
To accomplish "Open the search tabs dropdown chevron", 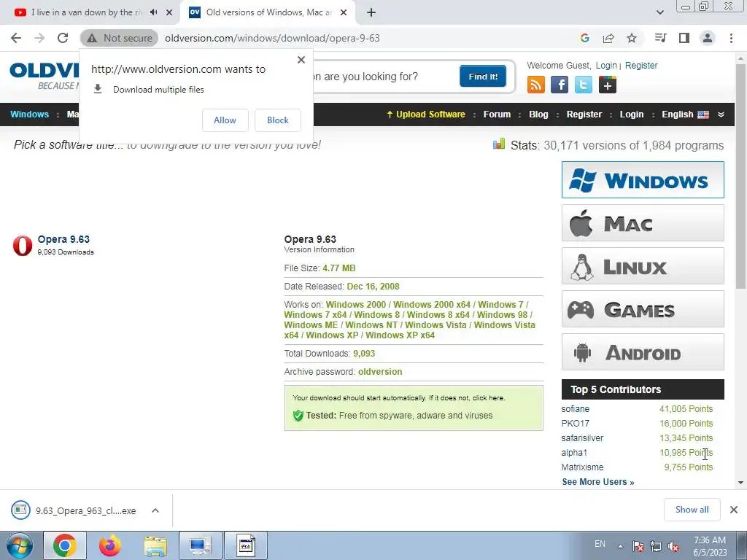I will click(x=659, y=12).
